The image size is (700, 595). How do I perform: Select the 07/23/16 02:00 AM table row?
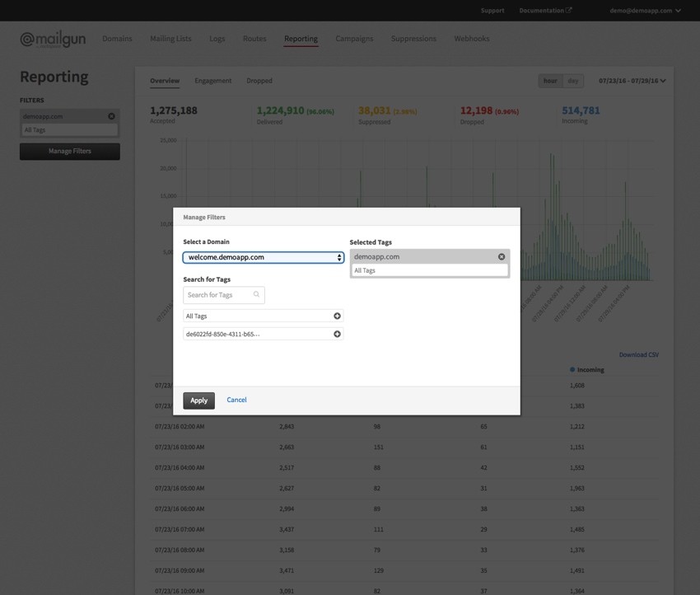[x=404, y=427]
